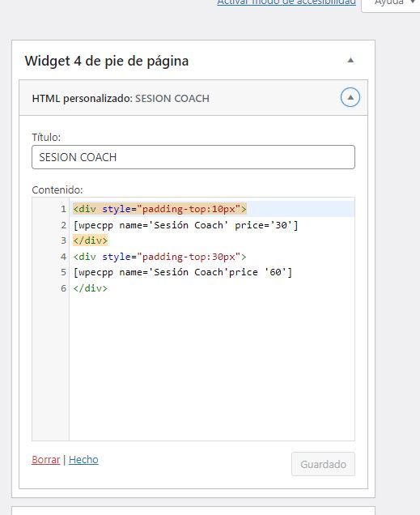Click code line with price='30' shortcode
Screen dimensions: 420x515
pyautogui.click(x=185, y=225)
